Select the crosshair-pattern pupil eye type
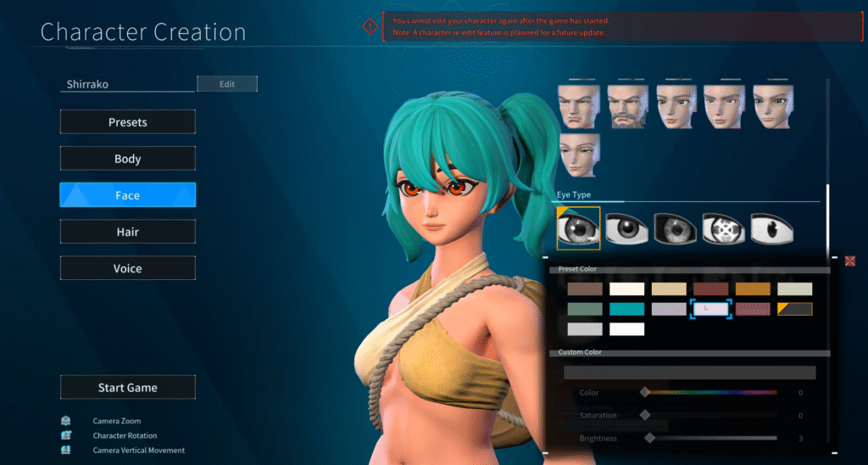Image resolution: width=868 pixels, height=465 pixels. click(723, 229)
